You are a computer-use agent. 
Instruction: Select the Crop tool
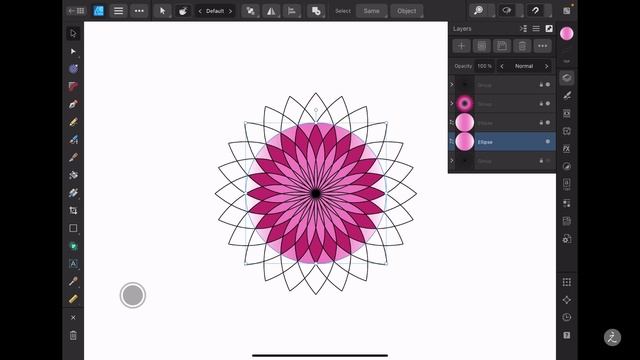[x=73, y=211]
